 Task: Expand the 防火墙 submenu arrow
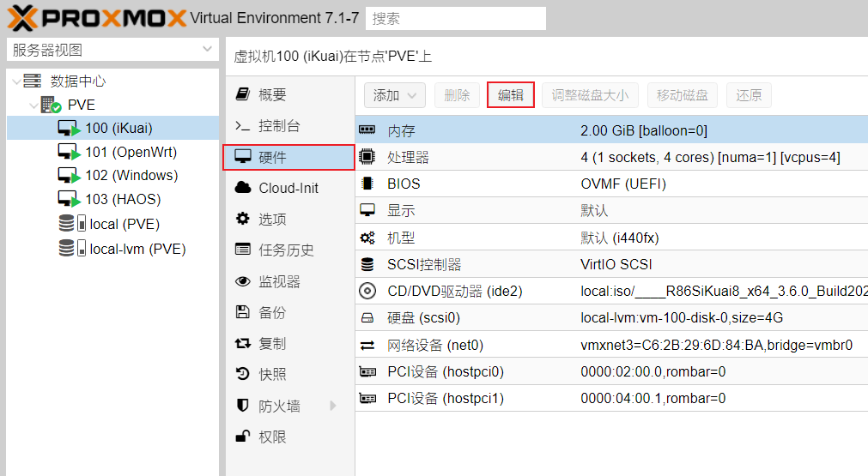coord(333,406)
